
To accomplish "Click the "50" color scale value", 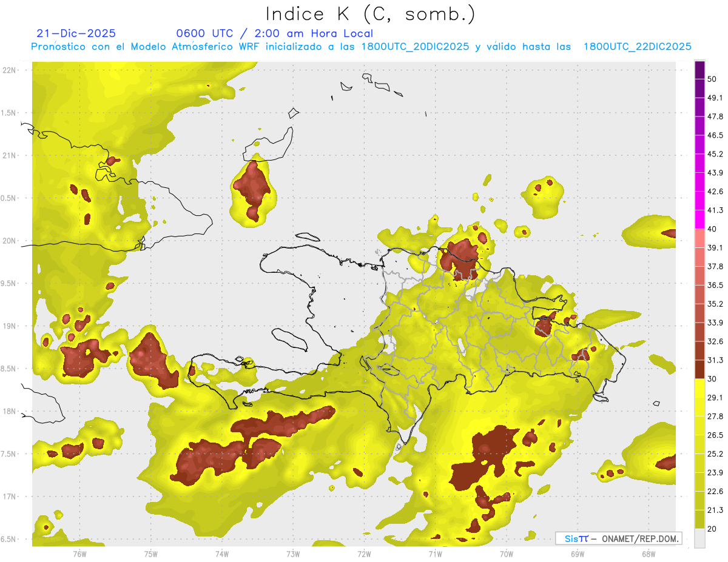I will coord(712,79).
